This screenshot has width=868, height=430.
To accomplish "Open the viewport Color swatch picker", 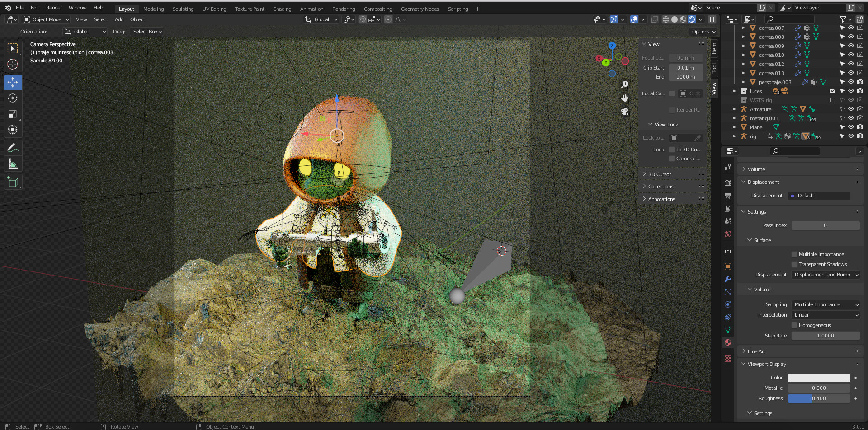I will pos(819,378).
